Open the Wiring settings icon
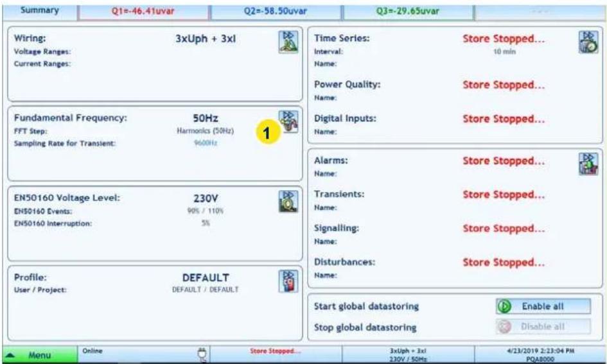Screen dimensions: 607x364 [288, 42]
